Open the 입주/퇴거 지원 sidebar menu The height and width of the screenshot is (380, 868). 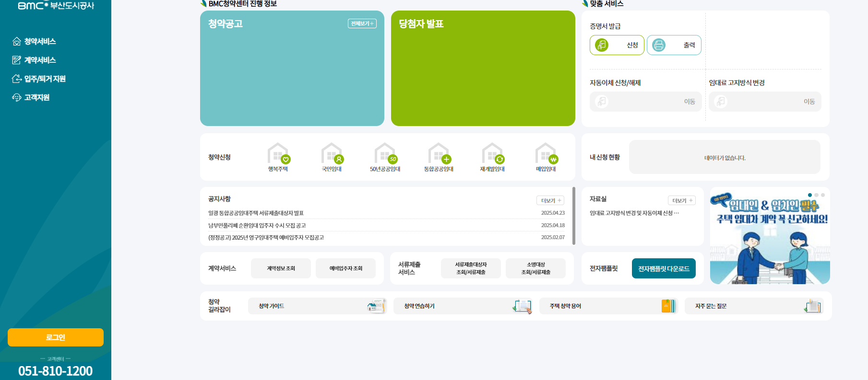pyautogui.click(x=39, y=79)
